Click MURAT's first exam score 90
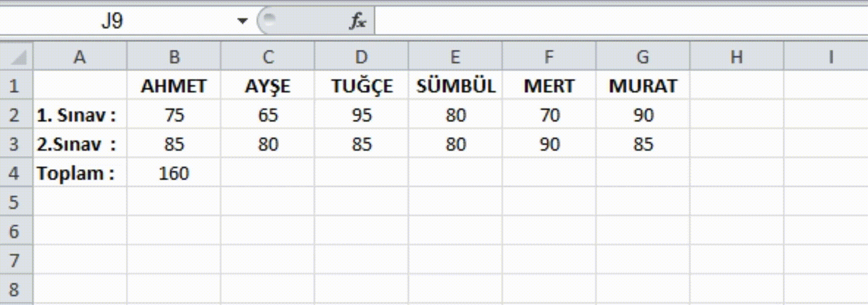 tap(643, 115)
